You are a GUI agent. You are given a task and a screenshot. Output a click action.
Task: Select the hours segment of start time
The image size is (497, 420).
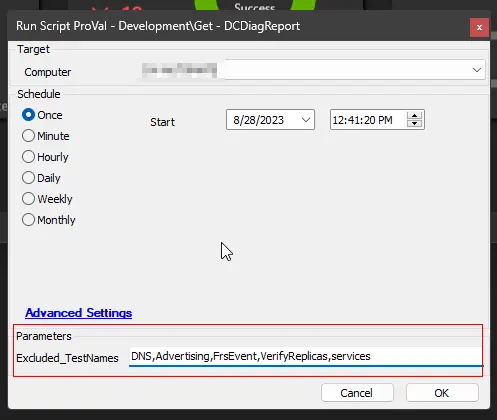337,120
